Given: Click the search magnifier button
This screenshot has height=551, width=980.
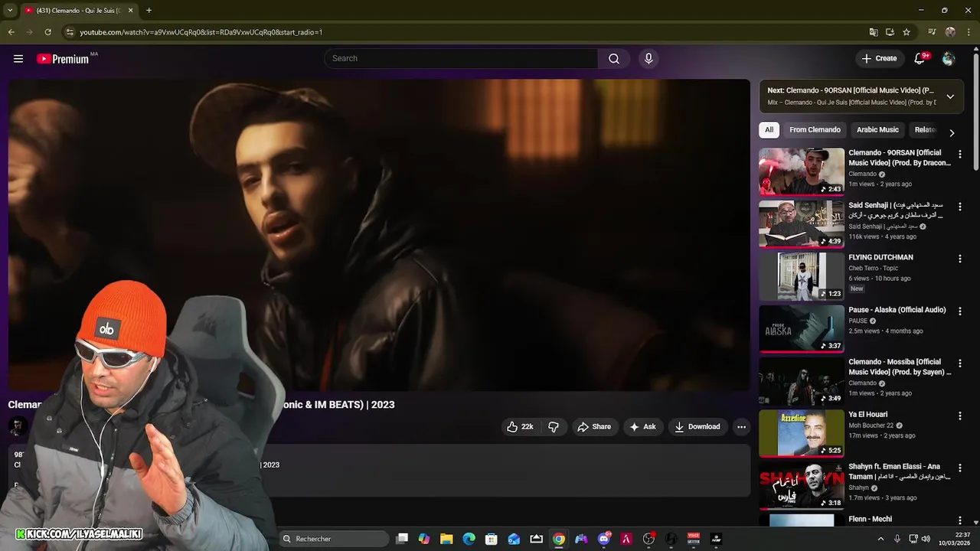Looking at the screenshot, I should [614, 59].
